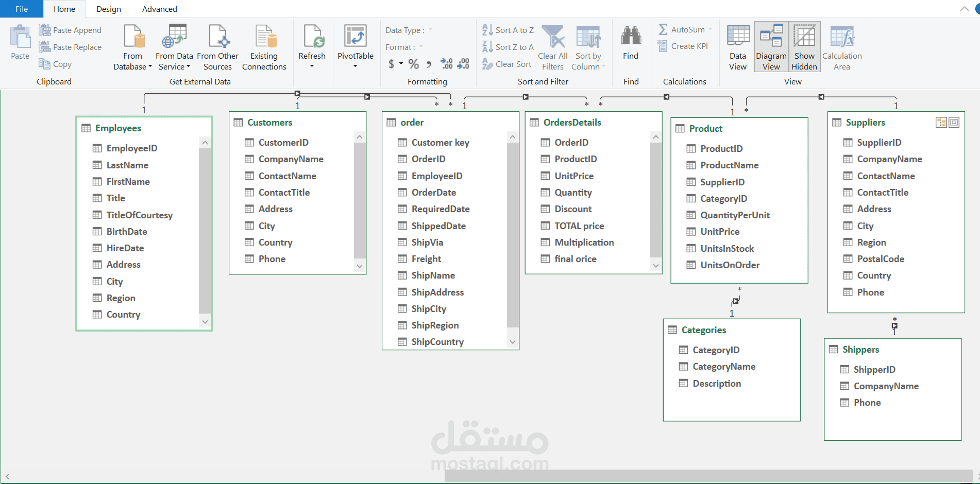
Task: Open the From Database data source
Action: coord(132,46)
